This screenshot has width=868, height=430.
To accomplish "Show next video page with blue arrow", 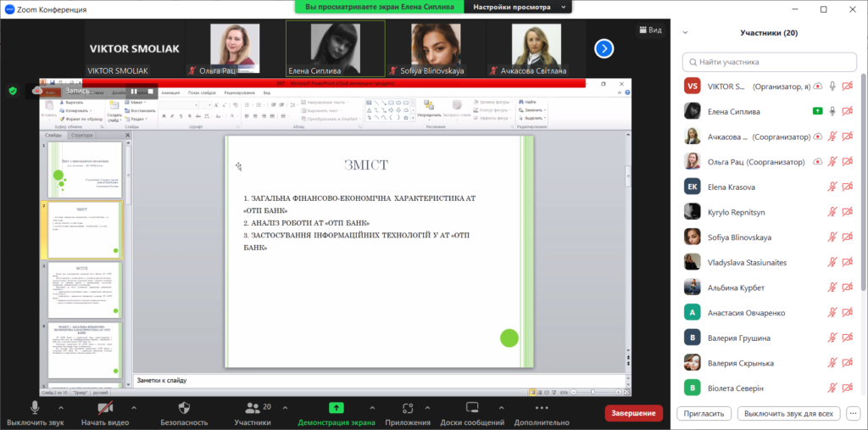I will [x=604, y=48].
